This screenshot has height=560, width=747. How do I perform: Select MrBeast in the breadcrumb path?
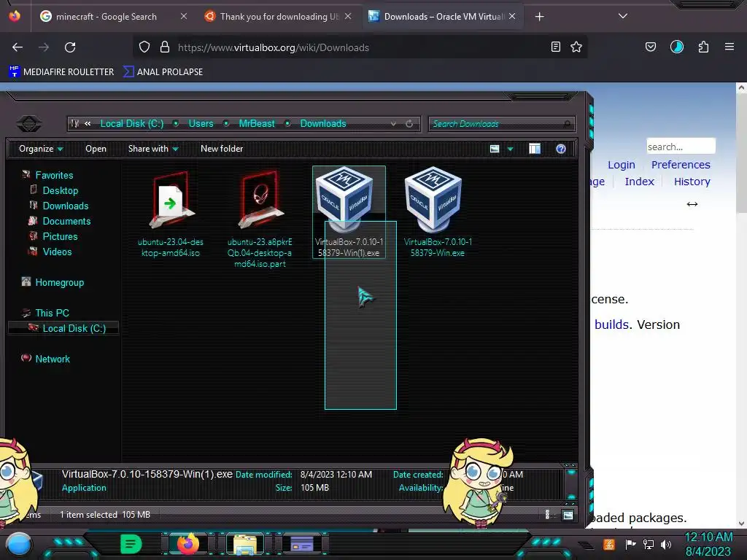click(256, 124)
